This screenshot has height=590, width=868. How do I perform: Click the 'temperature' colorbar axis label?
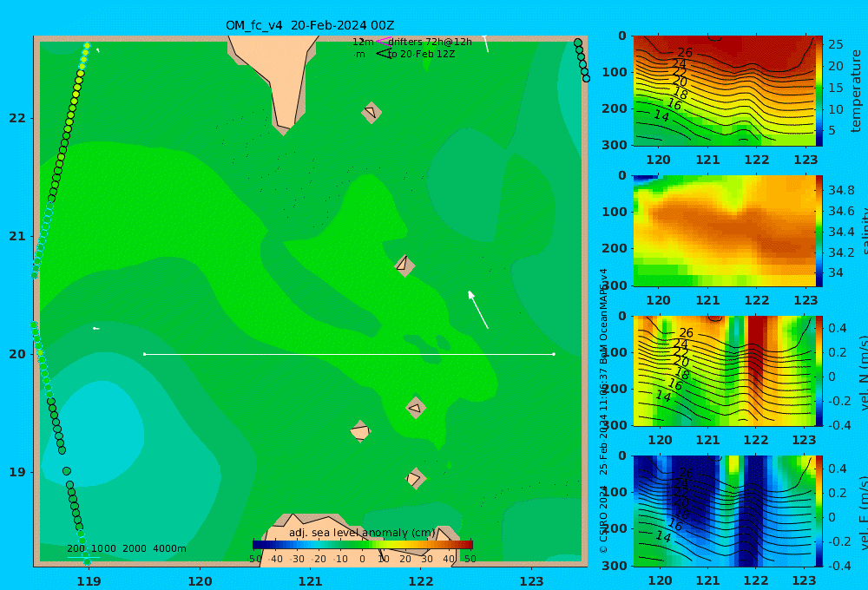[856, 91]
